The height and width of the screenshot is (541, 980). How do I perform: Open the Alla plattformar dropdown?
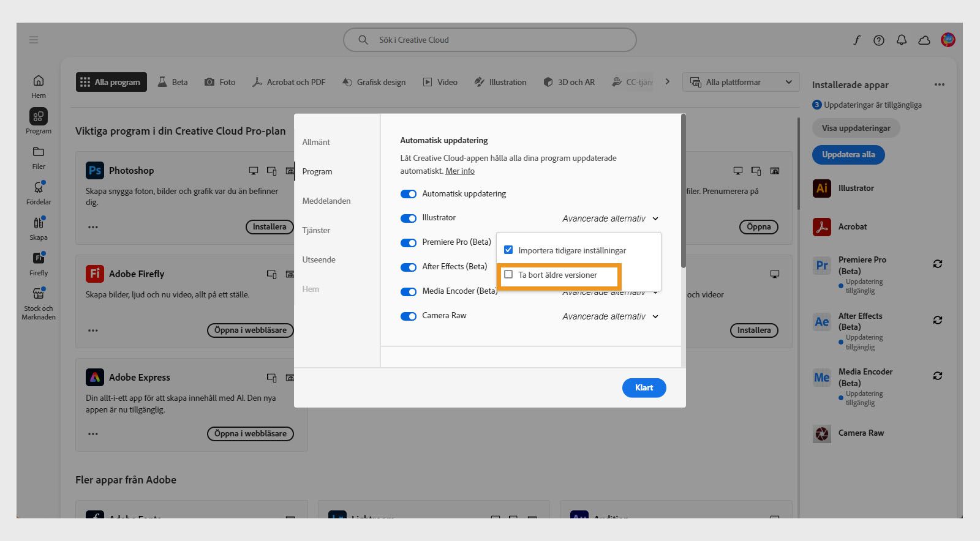tap(741, 82)
